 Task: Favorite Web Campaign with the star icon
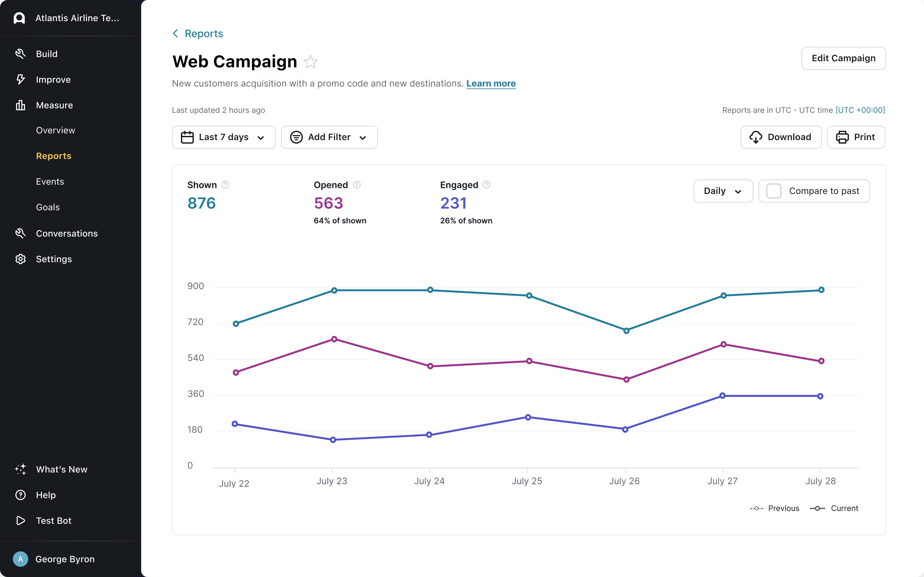pos(311,62)
